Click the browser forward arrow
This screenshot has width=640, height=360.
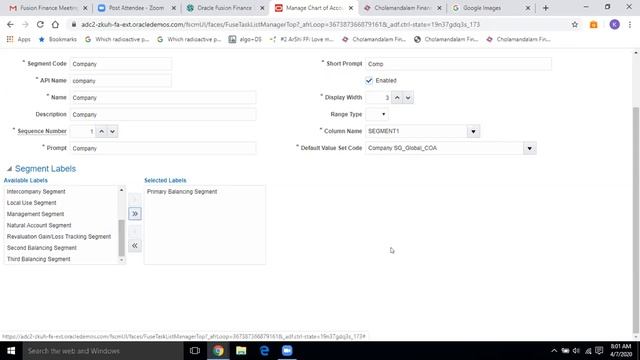tap(25, 24)
